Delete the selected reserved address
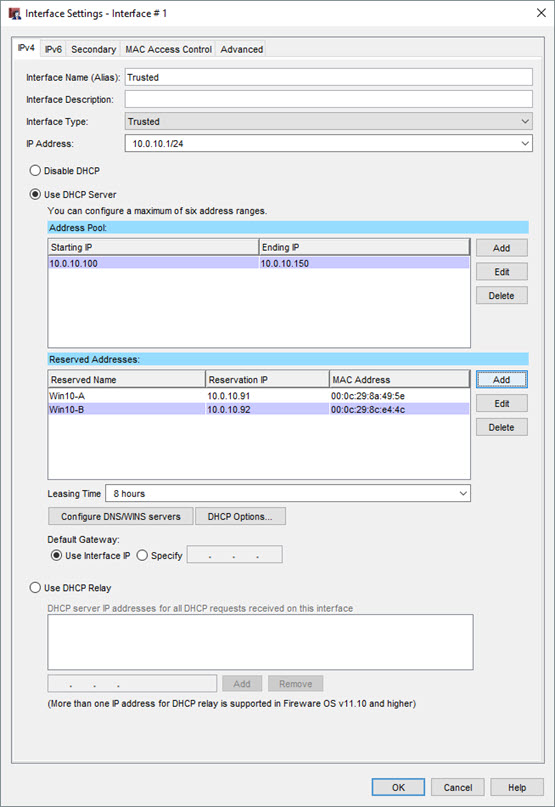 501,427
